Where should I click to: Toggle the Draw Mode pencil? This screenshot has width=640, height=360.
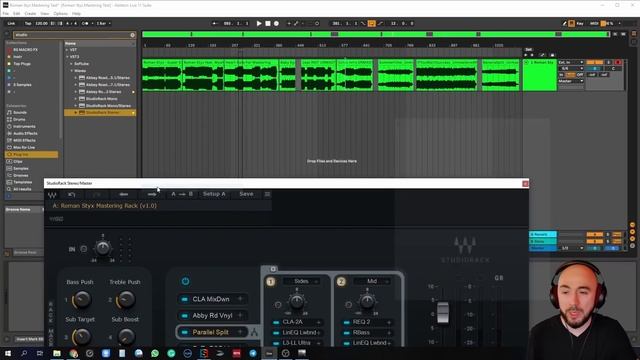pyautogui.click(x=564, y=24)
